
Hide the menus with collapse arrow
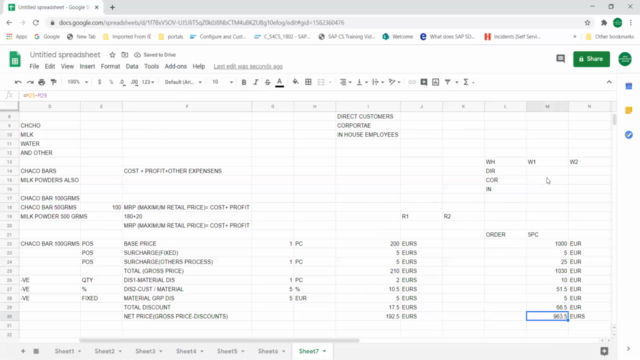click(609, 82)
